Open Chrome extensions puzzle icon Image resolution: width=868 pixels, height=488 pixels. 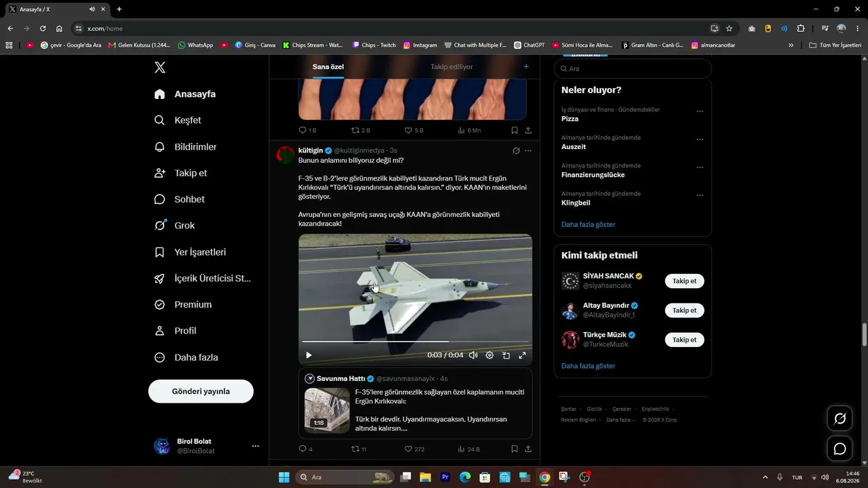coord(801,28)
